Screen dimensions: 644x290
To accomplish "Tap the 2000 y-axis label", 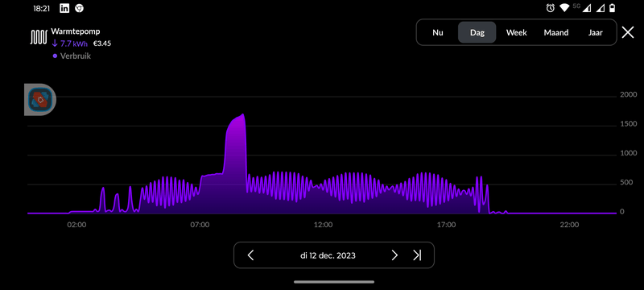I will click(628, 95).
